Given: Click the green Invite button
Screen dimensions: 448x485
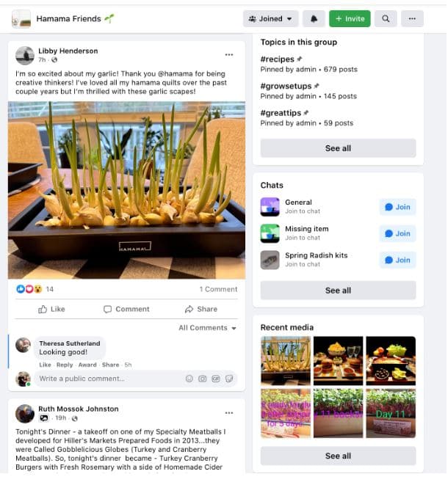Looking at the screenshot, I should point(350,19).
